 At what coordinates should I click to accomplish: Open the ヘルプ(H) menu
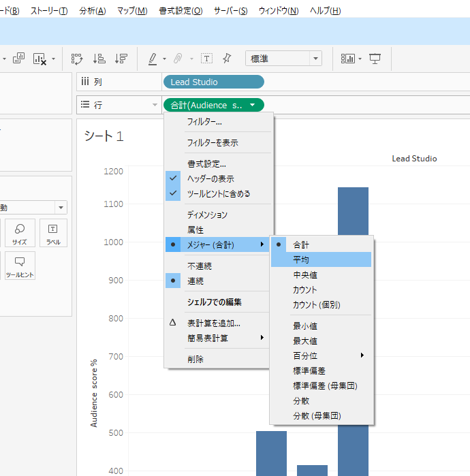(325, 11)
